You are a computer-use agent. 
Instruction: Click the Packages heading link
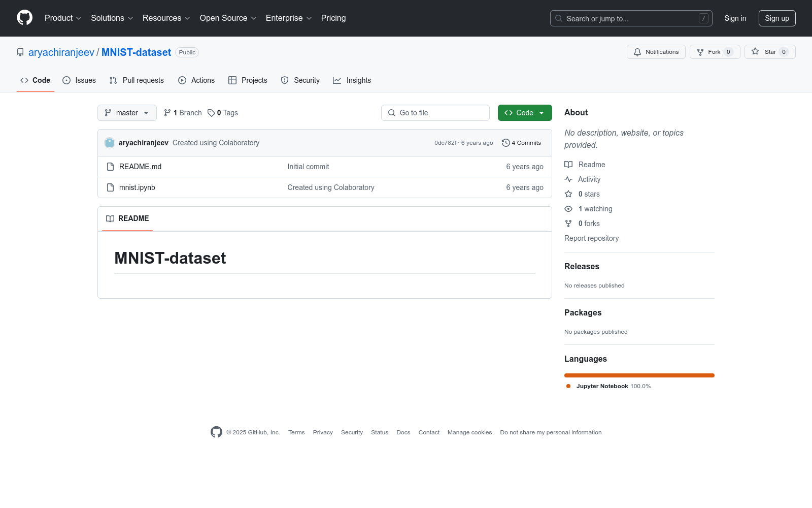tap(583, 312)
